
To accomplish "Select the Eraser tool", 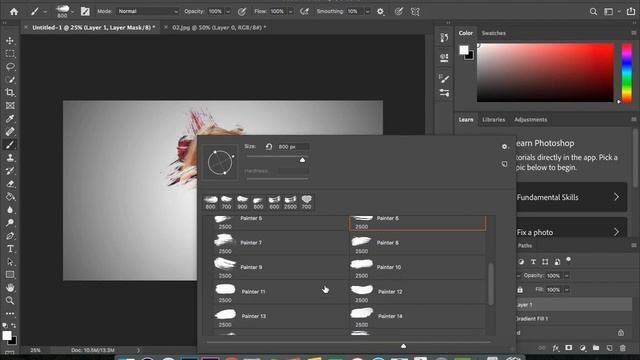I will 10,184.
